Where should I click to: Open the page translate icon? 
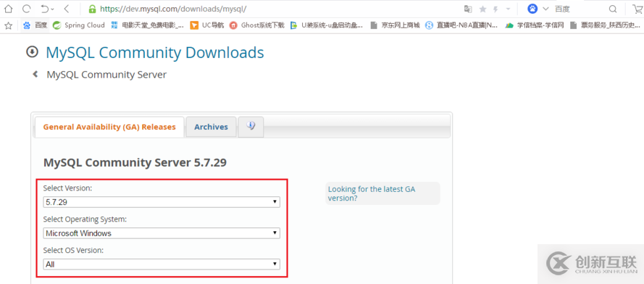tap(468, 9)
